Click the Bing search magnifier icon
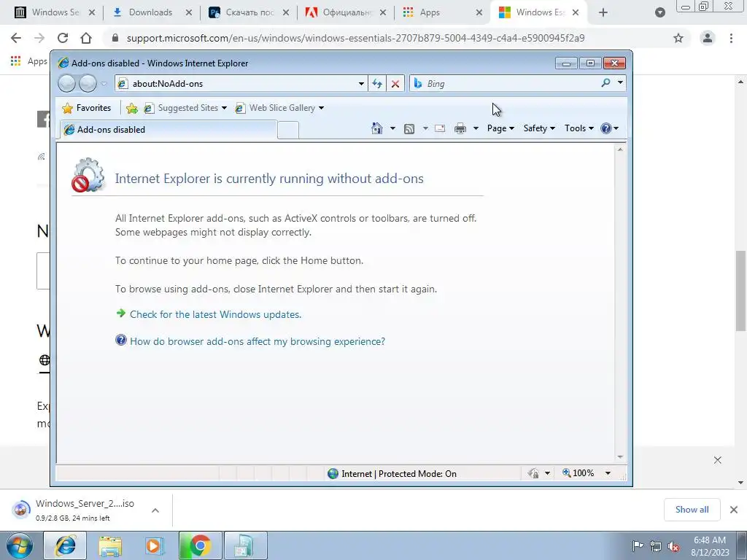The height and width of the screenshot is (560, 747). pos(605,83)
